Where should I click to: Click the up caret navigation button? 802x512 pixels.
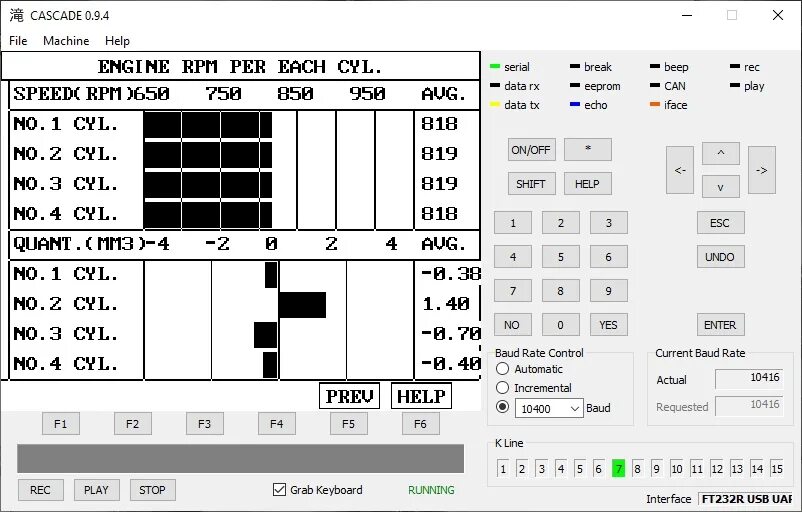tap(721, 153)
